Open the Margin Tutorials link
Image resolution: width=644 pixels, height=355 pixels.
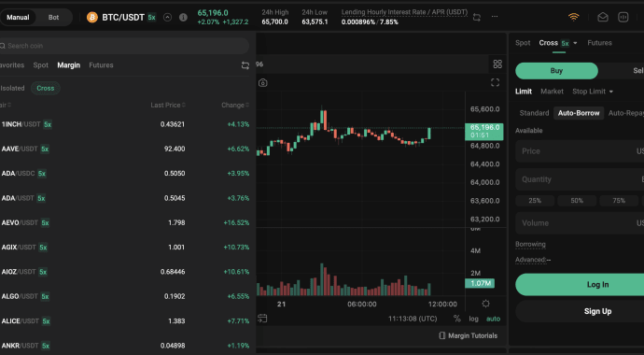point(472,335)
